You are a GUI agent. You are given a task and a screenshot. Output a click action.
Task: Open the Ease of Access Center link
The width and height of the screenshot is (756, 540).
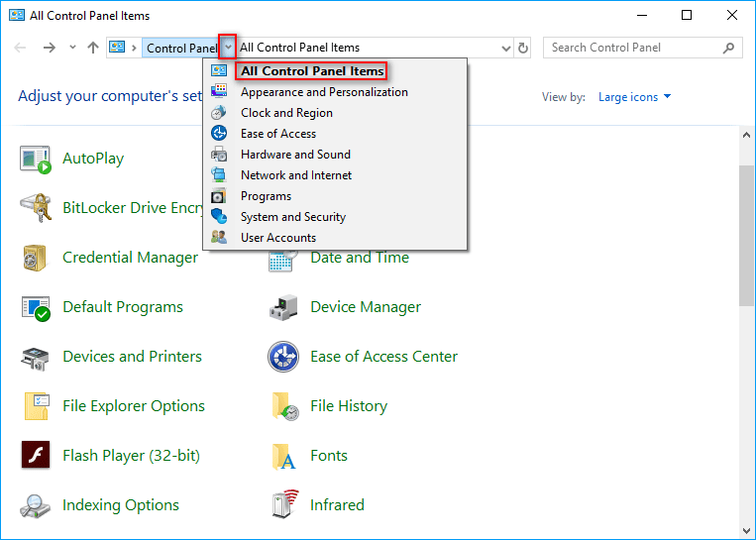pyautogui.click(x=383, y=357)
